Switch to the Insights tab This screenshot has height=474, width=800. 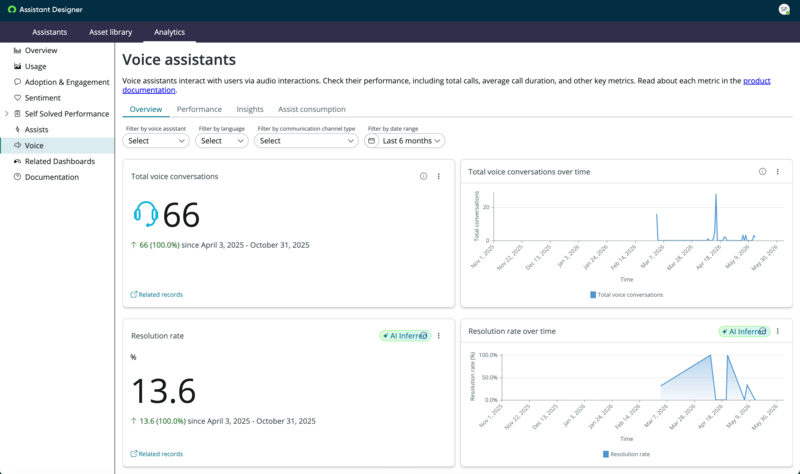249,109
